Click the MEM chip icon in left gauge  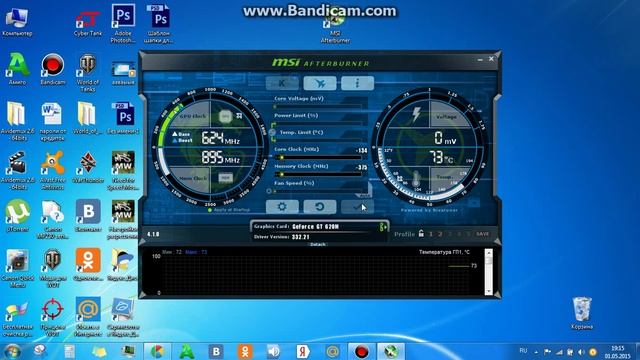pyautogui.click(x=225, y=178)
